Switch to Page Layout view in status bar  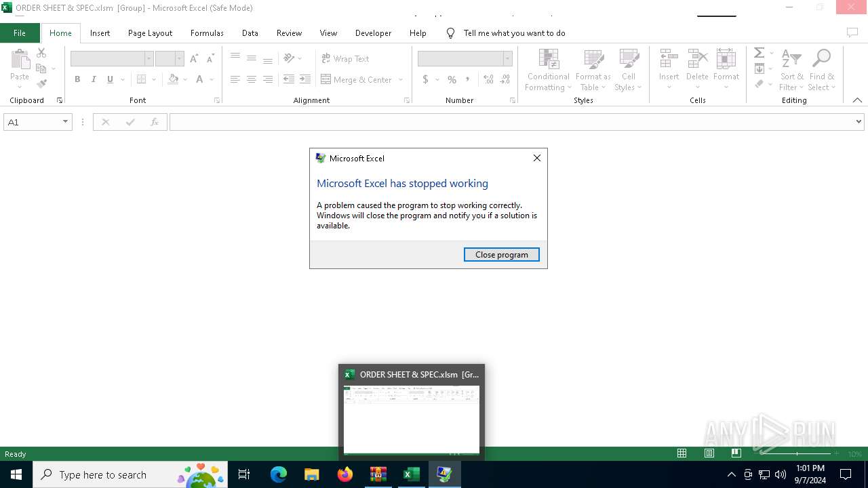click(709, 453)
